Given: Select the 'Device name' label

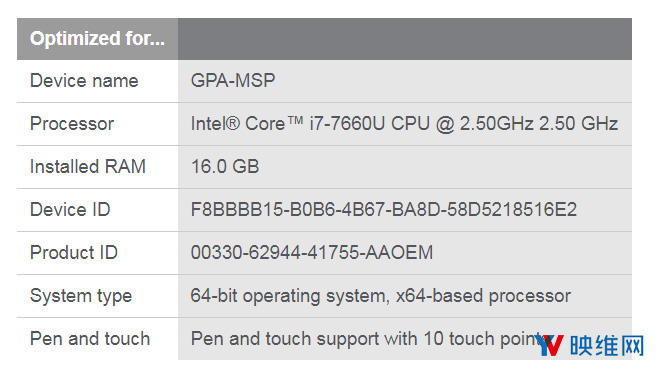Looking at the screenshot, I should click(x=84, y=81).
